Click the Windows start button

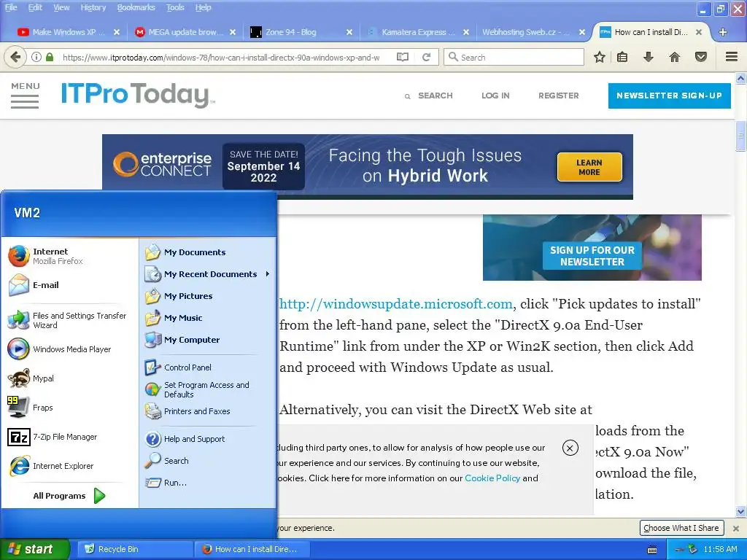point(35,549)
